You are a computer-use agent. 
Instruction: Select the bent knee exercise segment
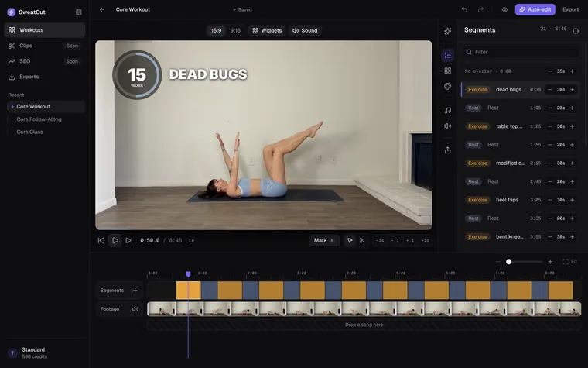pyautogui.click(x=521, y=237)
